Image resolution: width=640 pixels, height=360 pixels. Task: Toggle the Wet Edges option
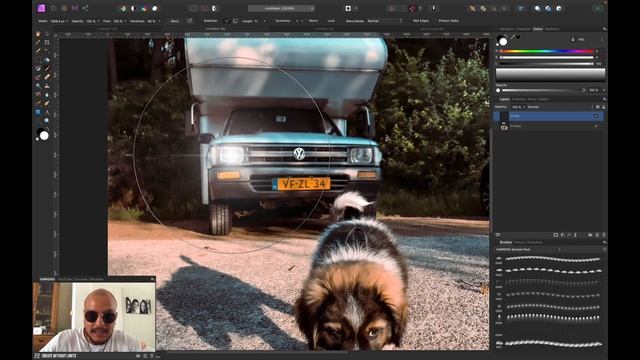[x=420, y=21]
